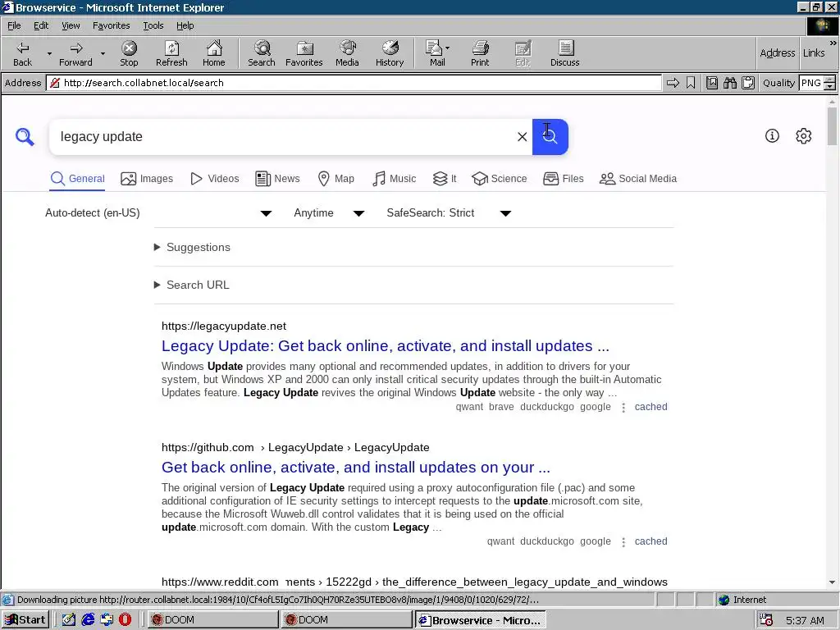Open cached copy of GitHub result

(651, 541)
